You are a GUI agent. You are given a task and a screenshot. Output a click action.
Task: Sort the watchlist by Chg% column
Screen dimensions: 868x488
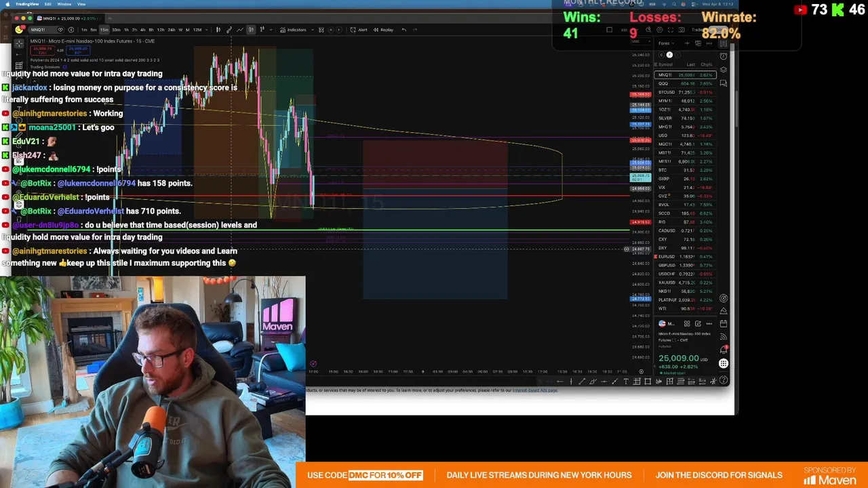707,64
